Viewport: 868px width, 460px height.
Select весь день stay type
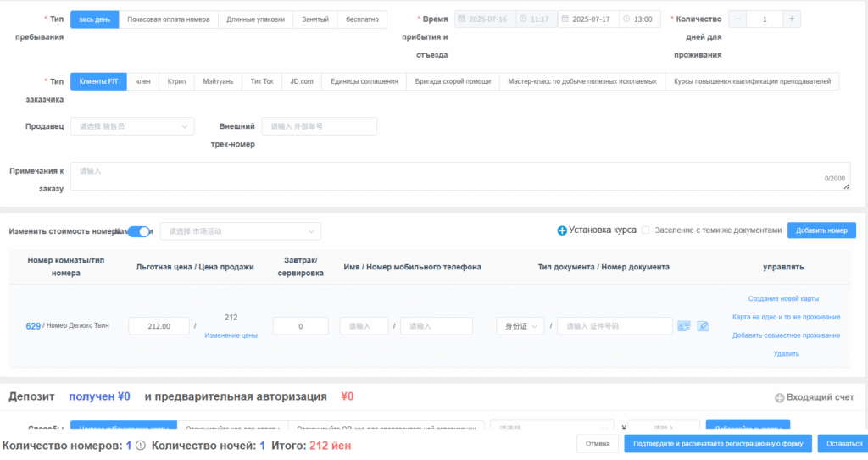[95, 19]
